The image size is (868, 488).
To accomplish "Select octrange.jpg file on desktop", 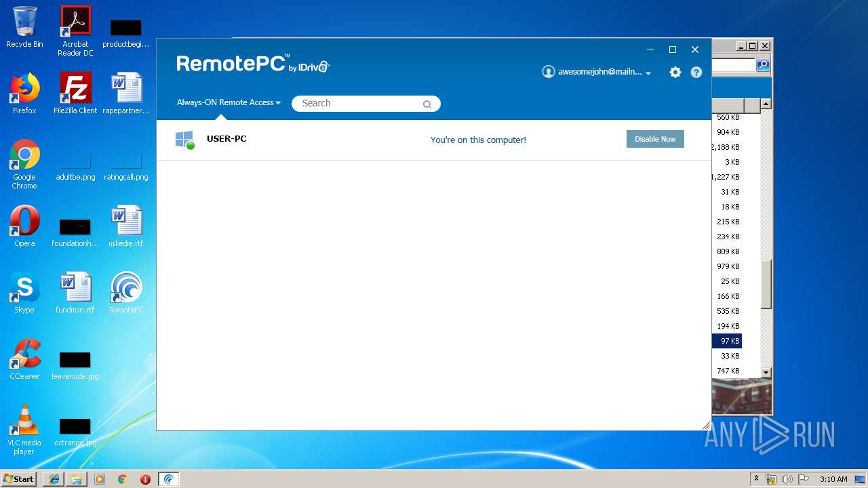I will pos(75,431).
